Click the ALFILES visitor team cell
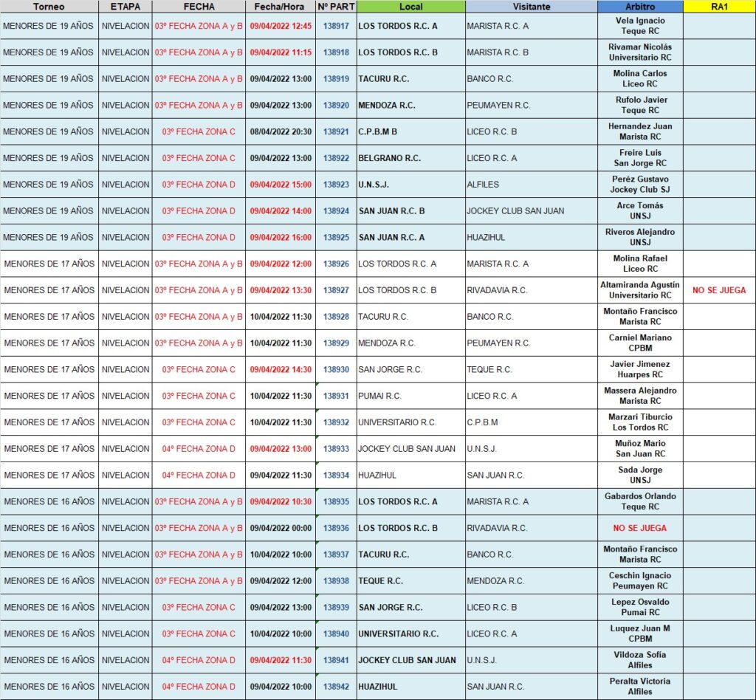This screenshot has width=756, height=700. pos(531,185)
